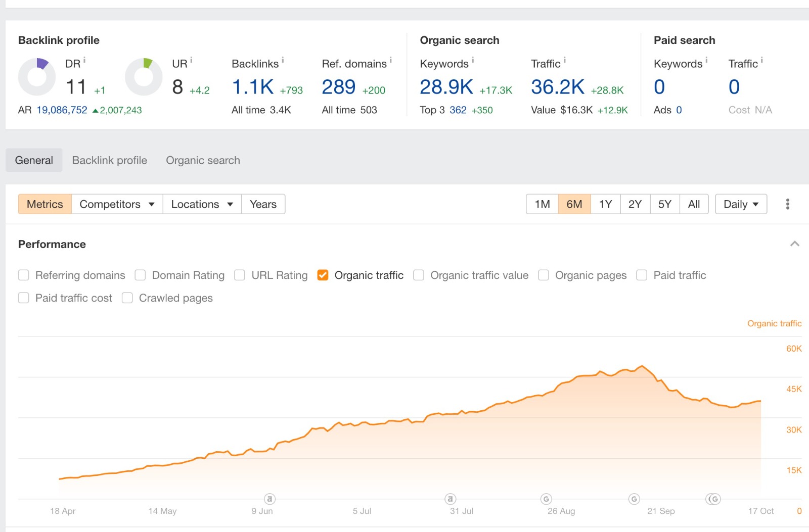
Task: Open the 289 referring domains link
Action: [x=339, y=87]
